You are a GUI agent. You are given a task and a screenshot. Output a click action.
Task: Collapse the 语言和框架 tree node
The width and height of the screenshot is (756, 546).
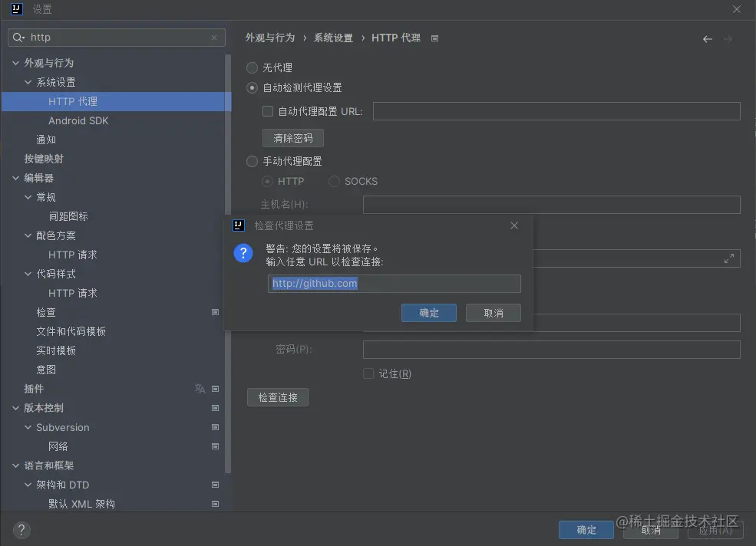(x=16, y=465)
